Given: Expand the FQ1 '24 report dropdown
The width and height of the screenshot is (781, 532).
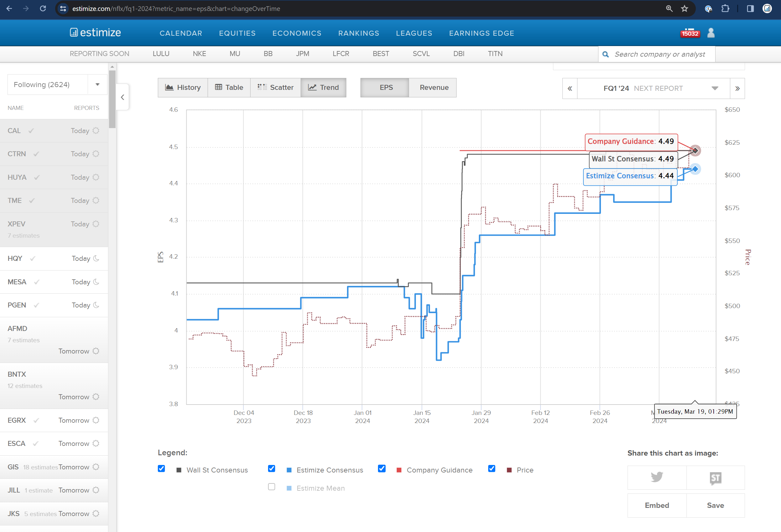Looking at the screenshot, I should pos(653,88).
